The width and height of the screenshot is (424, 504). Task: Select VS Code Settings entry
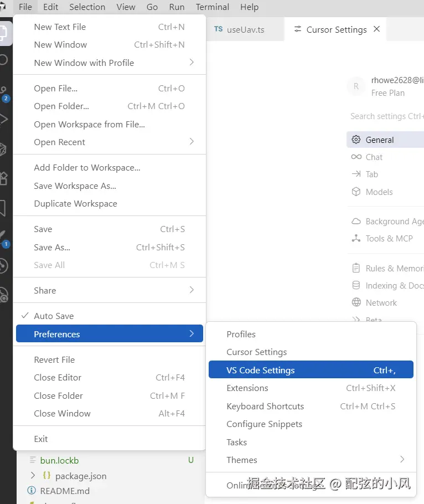tap(311, 369)
